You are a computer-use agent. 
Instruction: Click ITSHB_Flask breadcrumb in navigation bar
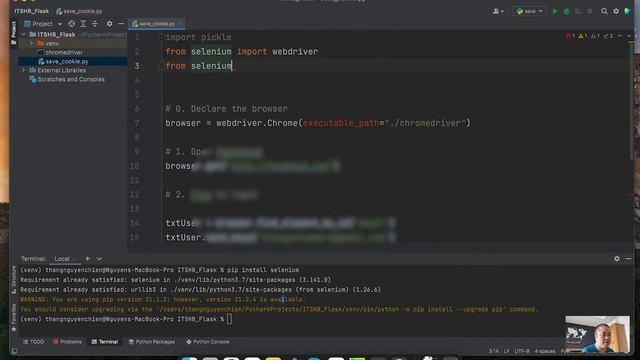[x=31, y=11]
